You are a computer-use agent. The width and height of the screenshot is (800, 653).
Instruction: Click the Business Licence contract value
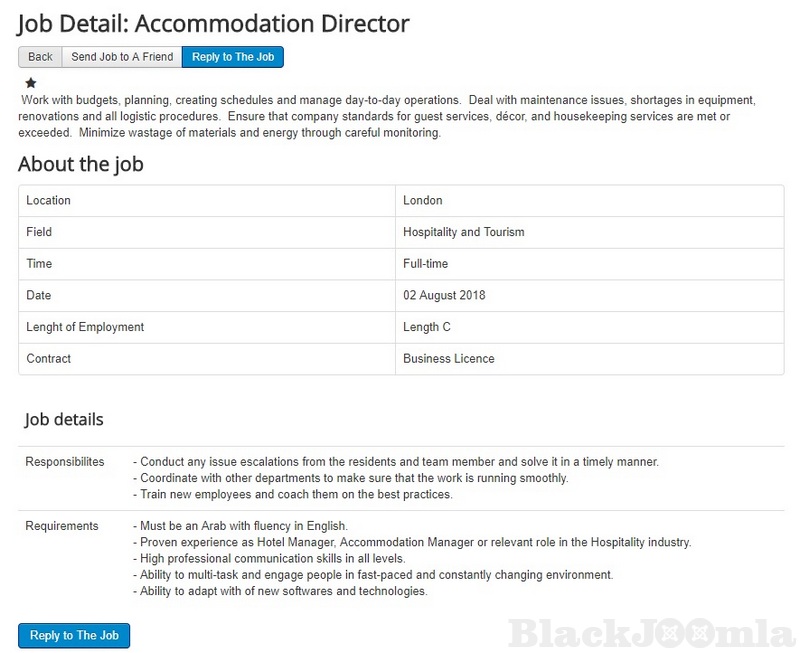(449, 358)
